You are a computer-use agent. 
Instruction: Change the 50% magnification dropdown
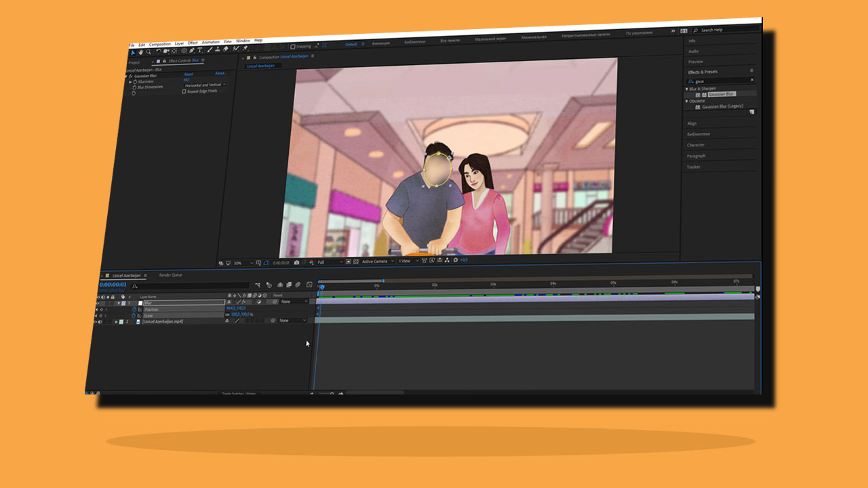(242, 261)
